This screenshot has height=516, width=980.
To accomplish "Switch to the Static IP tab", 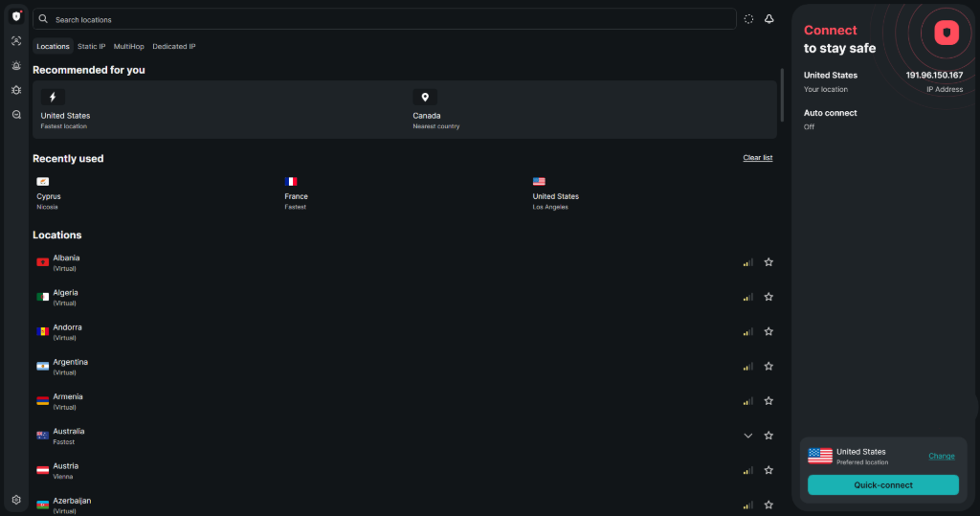I will 91,46.
